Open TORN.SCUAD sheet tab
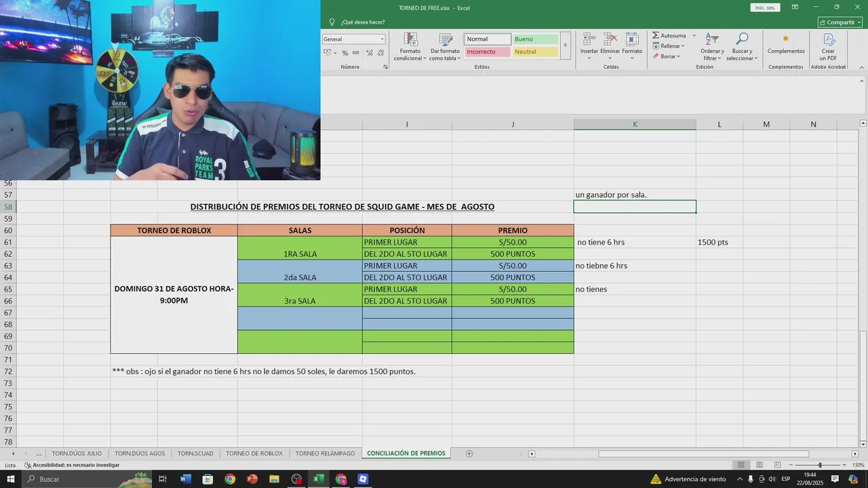This screenshot has height=488, width=868. 195,453
